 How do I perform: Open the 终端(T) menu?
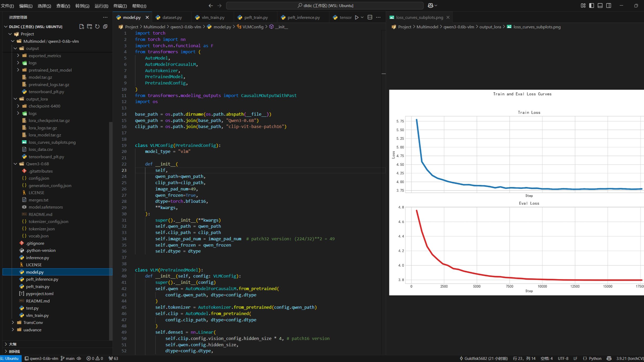120,6
